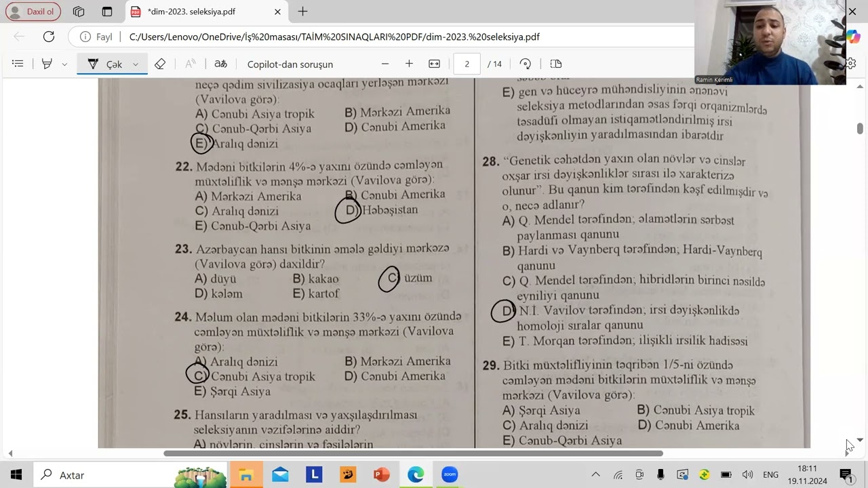Select the Çək draw tool
Screen dimensions: 868x488
[x=105, y=64]
